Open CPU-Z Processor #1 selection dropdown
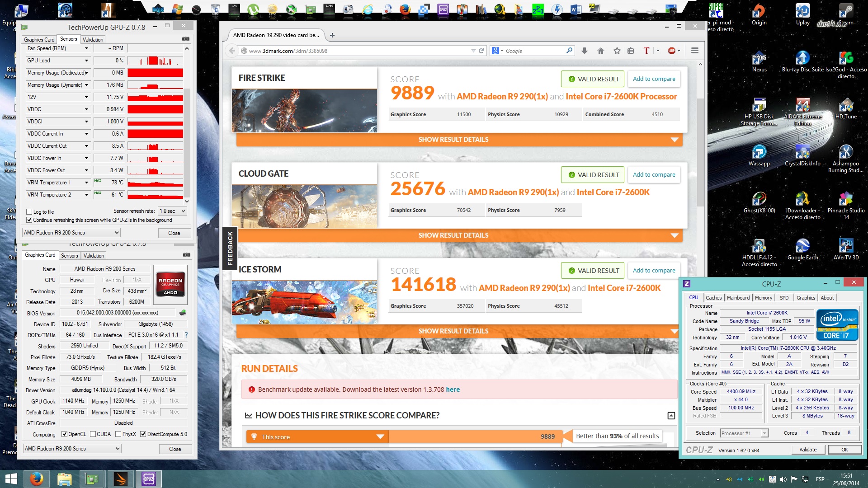The height and width of the screenshot is (488, 868). tap(744, 433)
